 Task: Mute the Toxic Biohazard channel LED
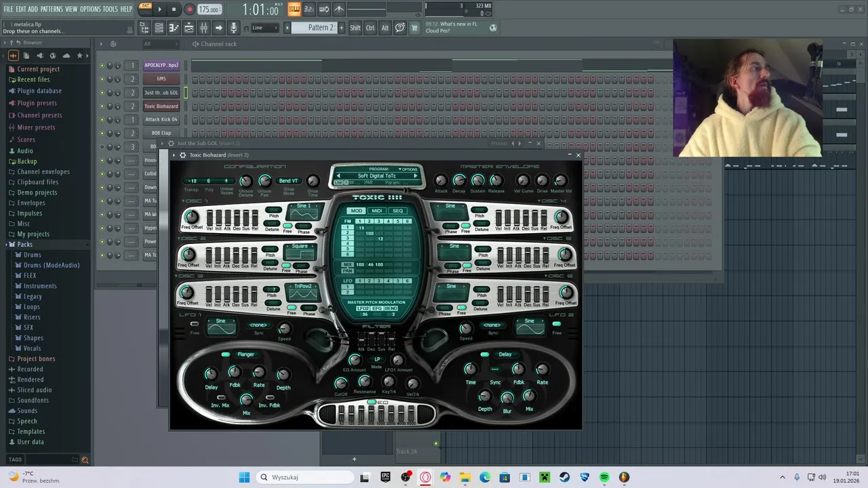(102, 106)
